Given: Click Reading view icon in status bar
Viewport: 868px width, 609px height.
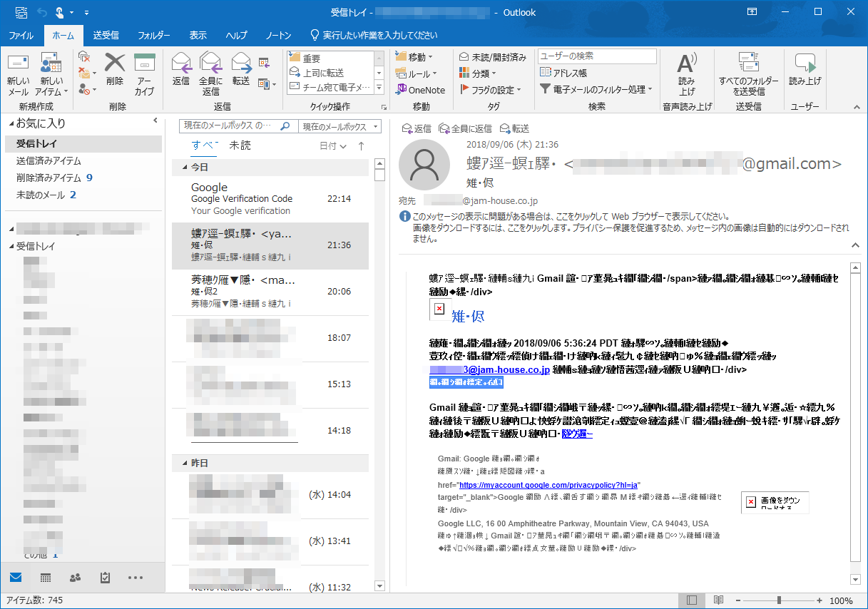Looking at the screenshot, I should coord(719,600).
